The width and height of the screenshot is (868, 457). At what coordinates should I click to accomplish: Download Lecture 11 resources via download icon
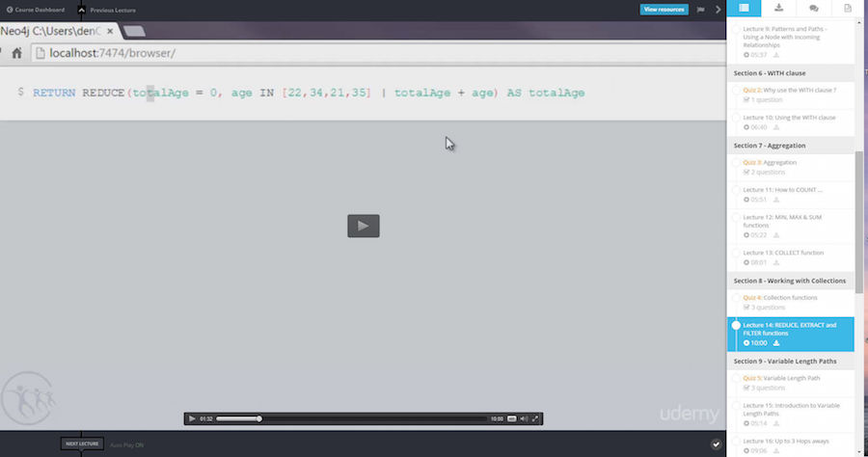tap(776, 200)
